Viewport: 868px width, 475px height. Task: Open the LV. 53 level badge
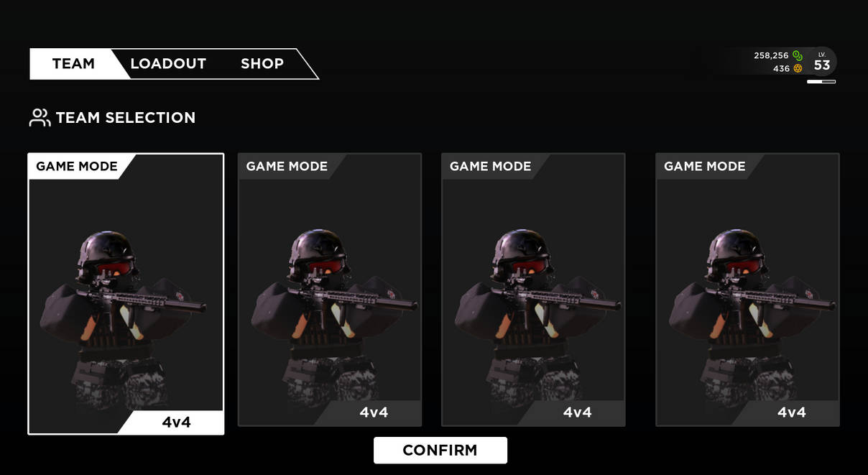822,62
